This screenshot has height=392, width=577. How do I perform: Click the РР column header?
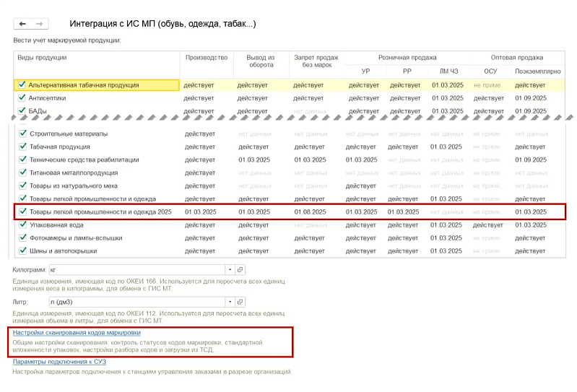click(x=407, y=71)
